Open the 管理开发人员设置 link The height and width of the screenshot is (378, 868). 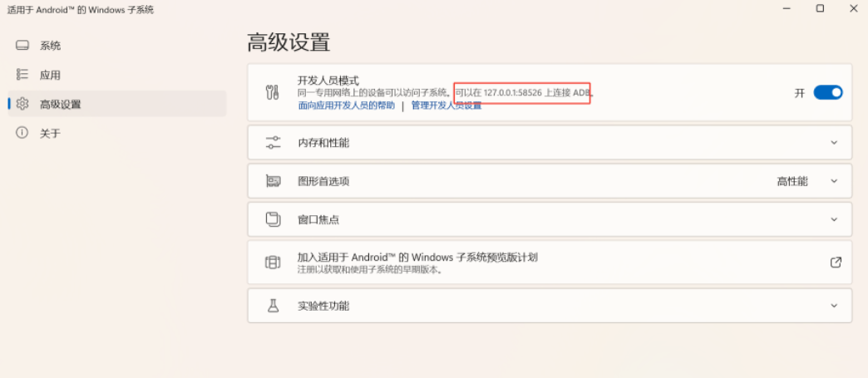coord(446,106)
